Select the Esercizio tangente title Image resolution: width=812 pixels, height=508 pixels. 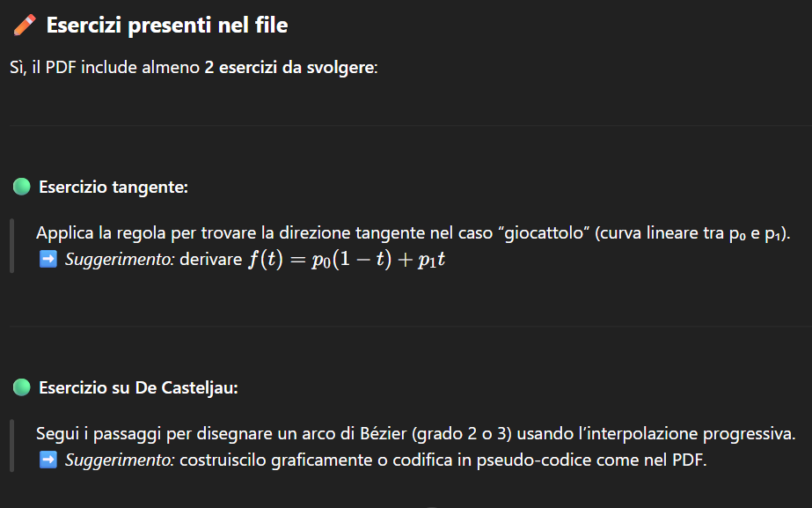pos(113,188)
